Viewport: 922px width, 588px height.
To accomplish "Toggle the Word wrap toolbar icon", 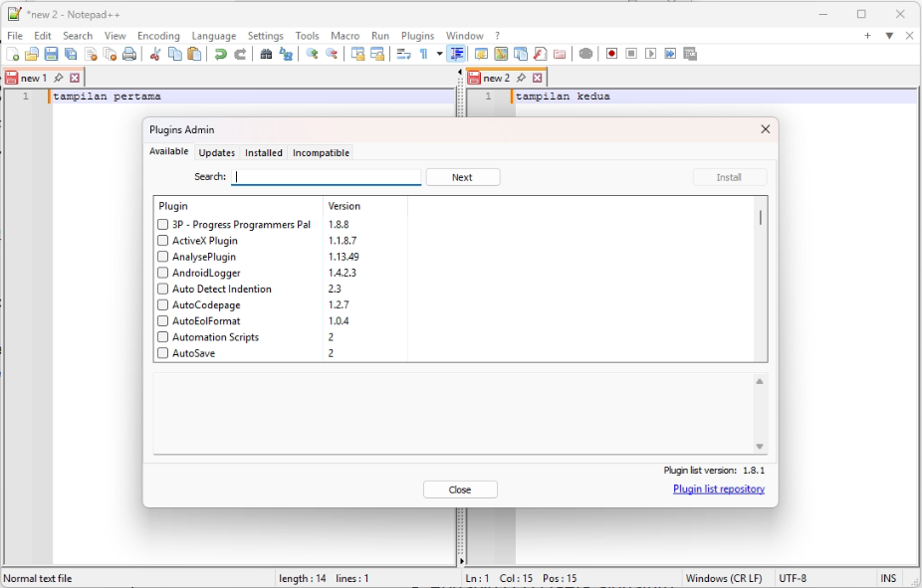I will pos(403,54).
